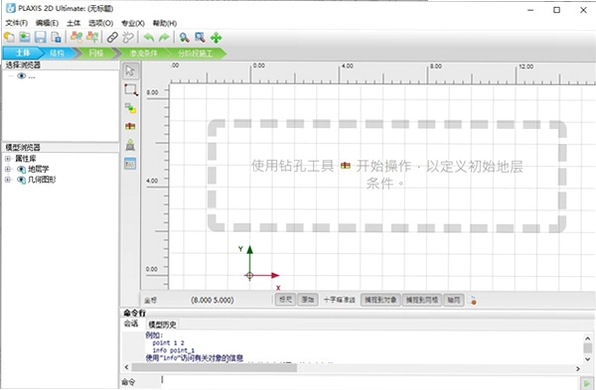
Task: Click the green pan arrows icon
Action: click(x=216, y=38)
